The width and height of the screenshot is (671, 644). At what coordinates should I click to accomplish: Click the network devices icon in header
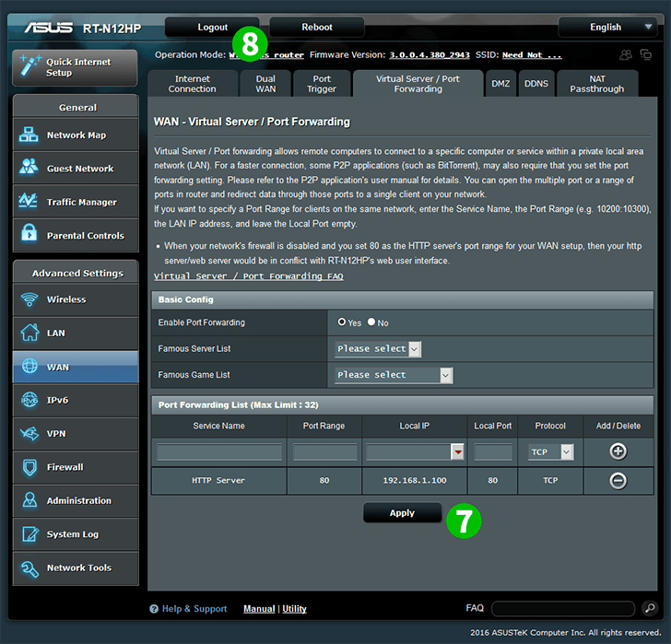tap(646, 54)
